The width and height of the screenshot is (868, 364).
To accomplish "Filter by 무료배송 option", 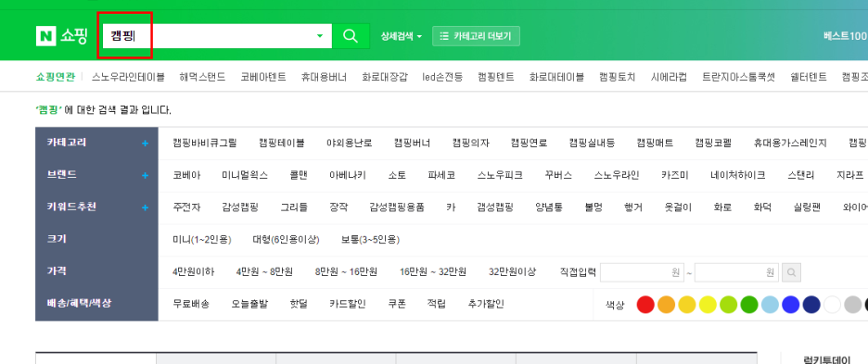I will coord(191,304).
